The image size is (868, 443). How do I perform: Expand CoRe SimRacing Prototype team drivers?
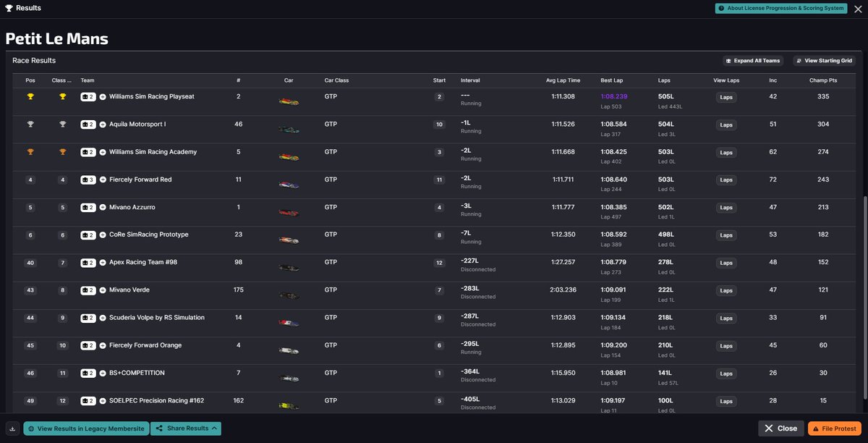point(103,235)
